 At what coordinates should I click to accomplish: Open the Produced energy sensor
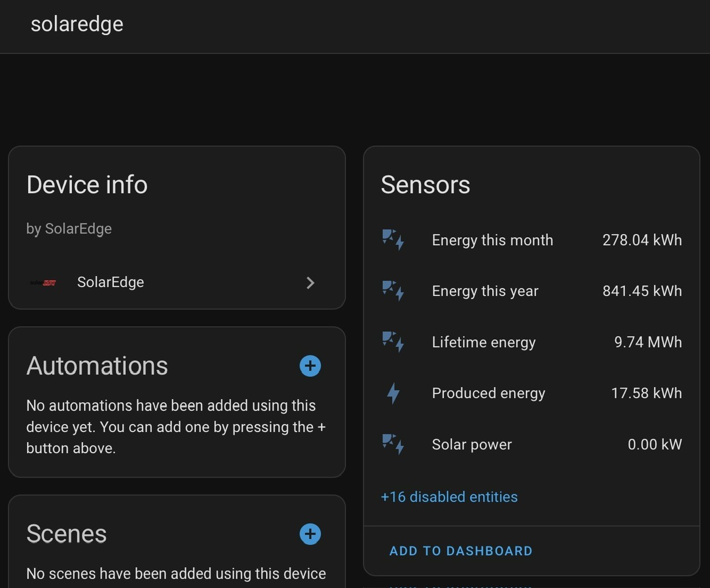531,393
